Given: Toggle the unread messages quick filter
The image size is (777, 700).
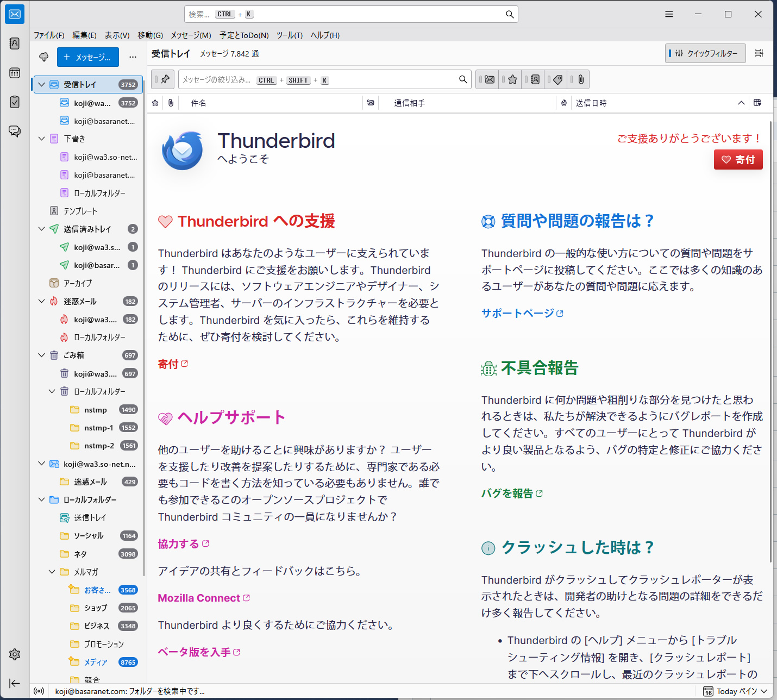Looking at the screenshot, I should click(489, 79).
